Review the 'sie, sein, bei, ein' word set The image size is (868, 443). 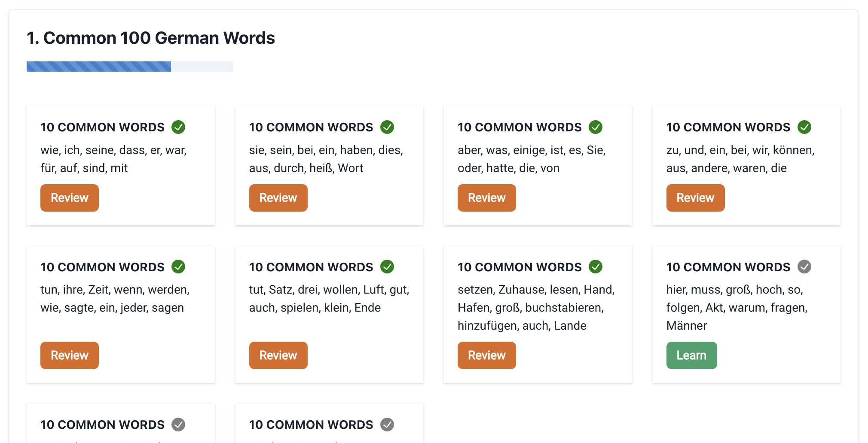click(278, 198)
